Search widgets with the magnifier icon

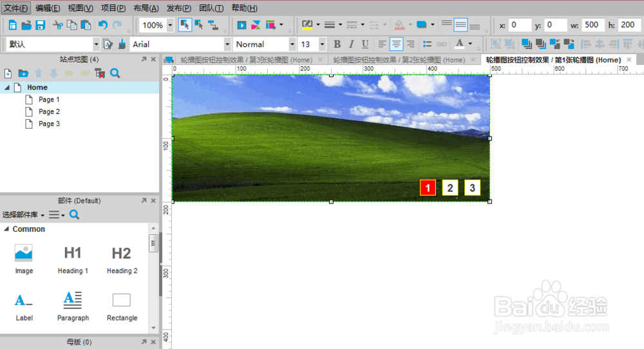74,214
